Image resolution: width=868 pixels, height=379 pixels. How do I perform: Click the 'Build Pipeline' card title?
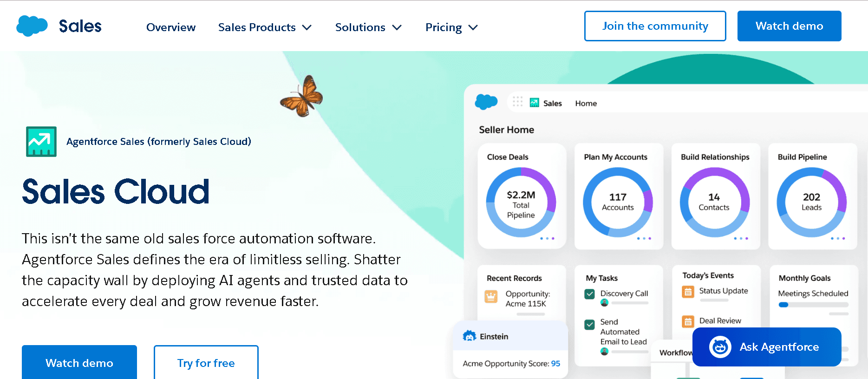(x=803, y=157)
